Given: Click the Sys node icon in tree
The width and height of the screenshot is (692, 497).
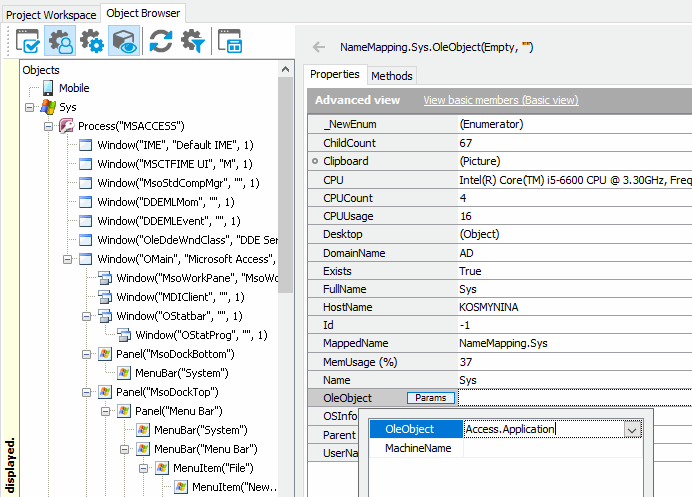Looking at the screenshot, I should coord(47,107).
